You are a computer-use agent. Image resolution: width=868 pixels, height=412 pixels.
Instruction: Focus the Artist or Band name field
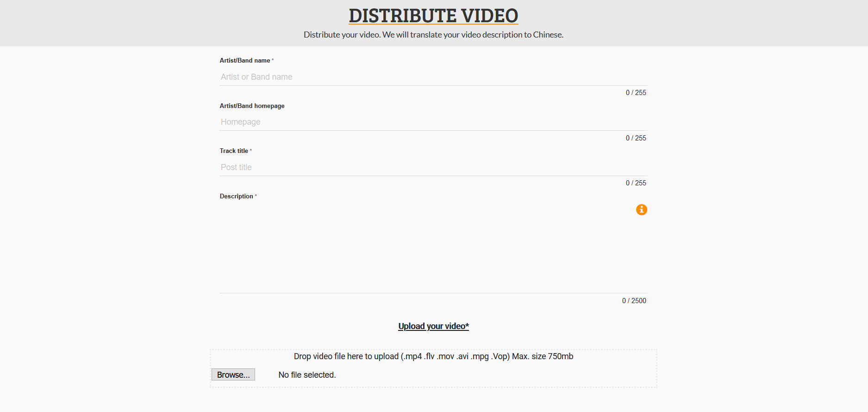point(433,77)
